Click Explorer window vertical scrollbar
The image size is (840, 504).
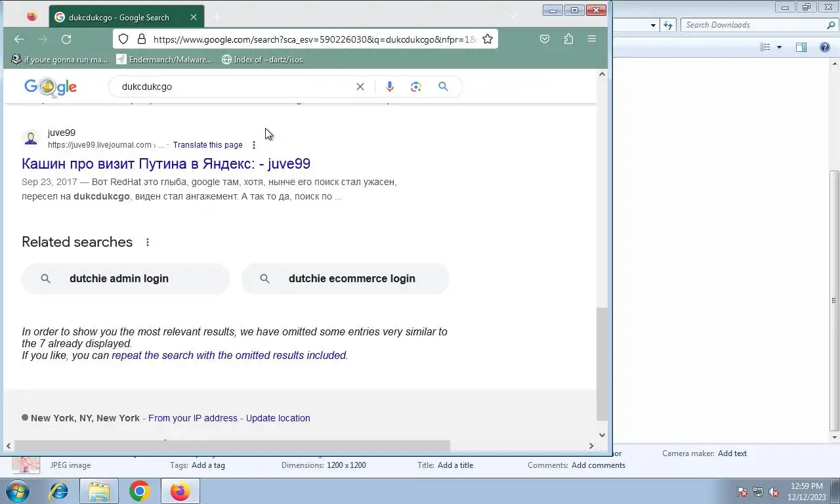[835, 300]
